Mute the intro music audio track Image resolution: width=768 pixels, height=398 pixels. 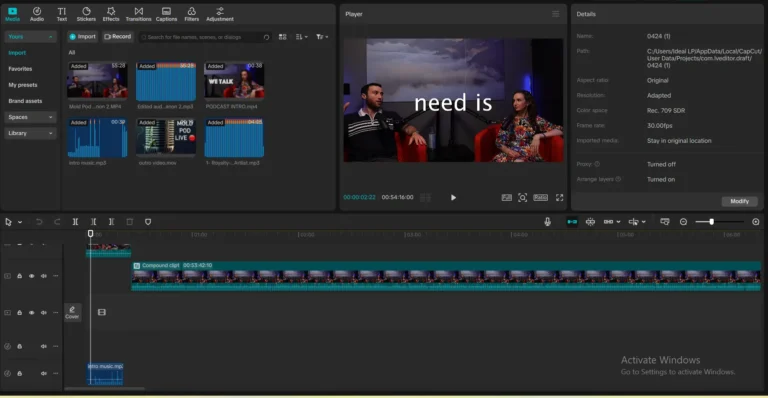pos(44,373)
